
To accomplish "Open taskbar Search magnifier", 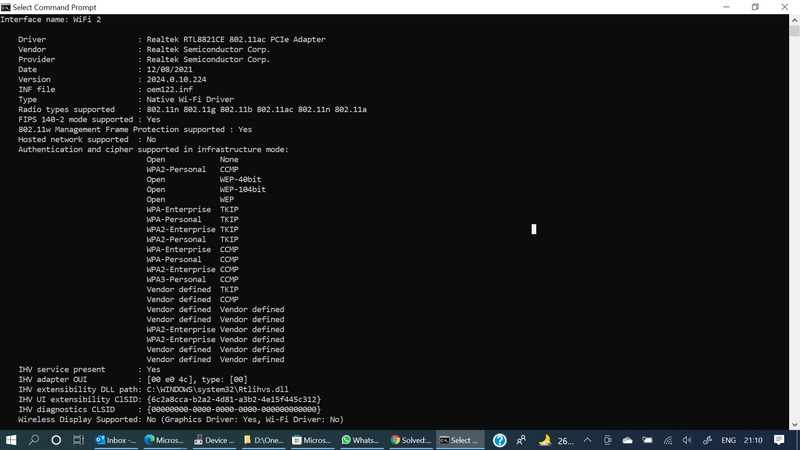I will [x=34, y=440].
